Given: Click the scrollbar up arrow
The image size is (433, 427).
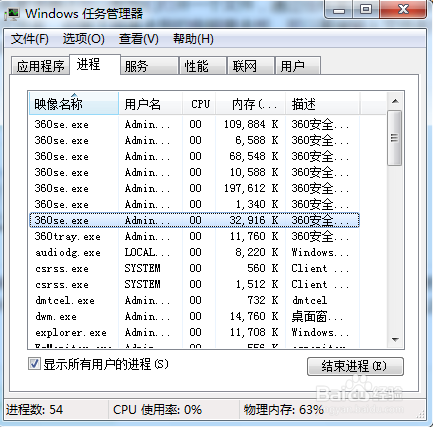Looking at the screenshot, I should click(x=395, y=101).
